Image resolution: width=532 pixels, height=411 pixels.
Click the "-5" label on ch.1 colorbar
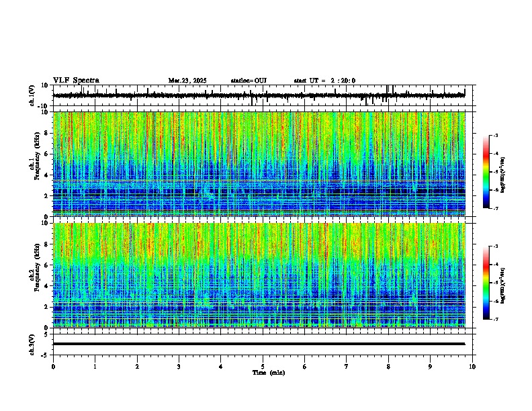(495, 172)
